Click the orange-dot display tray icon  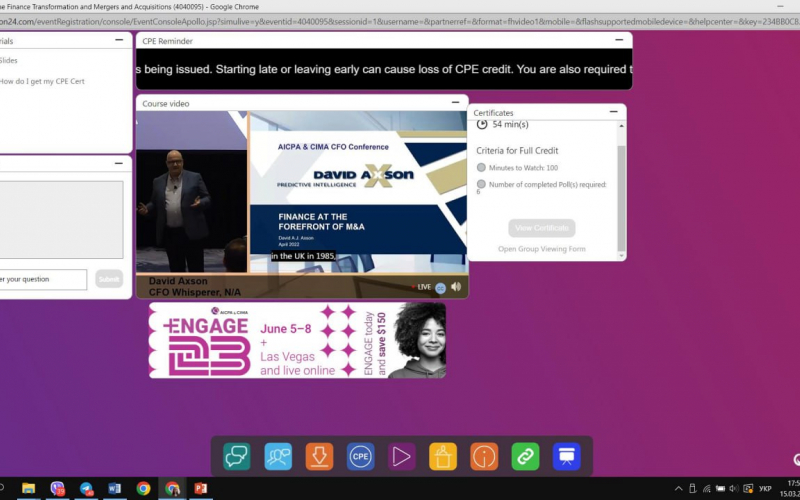[748, 488]
